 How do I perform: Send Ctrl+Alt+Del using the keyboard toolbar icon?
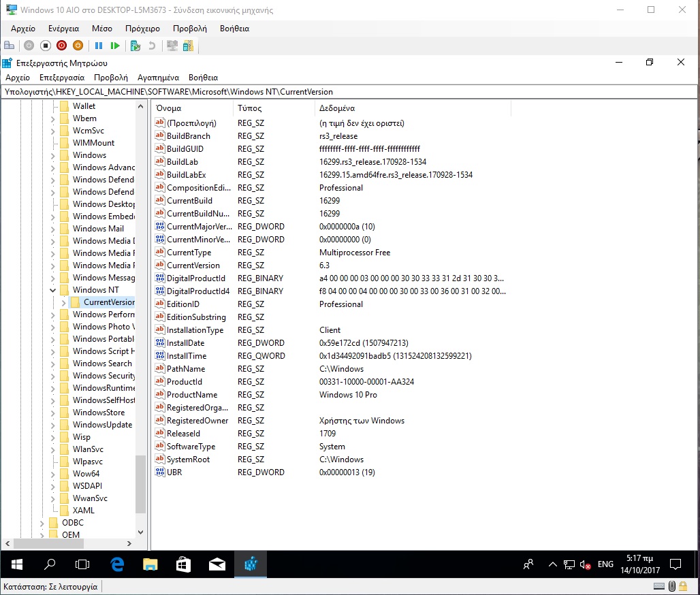click(9, 46)
